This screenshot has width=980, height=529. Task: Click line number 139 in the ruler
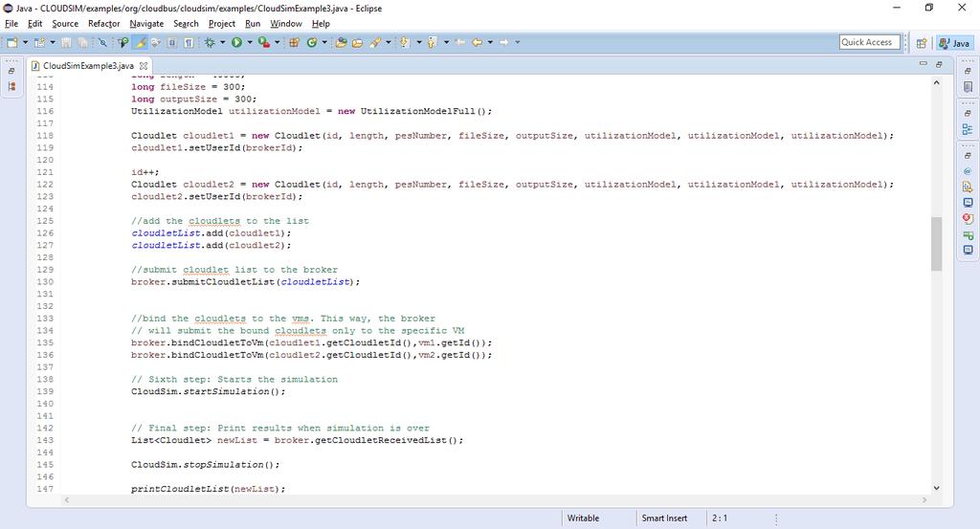click(x=45, y=391)
